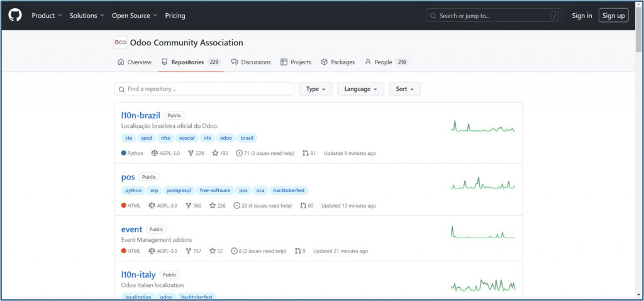Viewport: 644px width, 301px height.
Task: Click the cte topic tag
Action: click(128, 138)
